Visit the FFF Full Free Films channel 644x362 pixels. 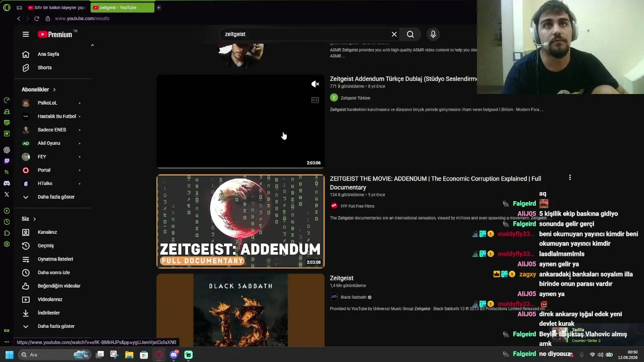(x=357, y=206)
